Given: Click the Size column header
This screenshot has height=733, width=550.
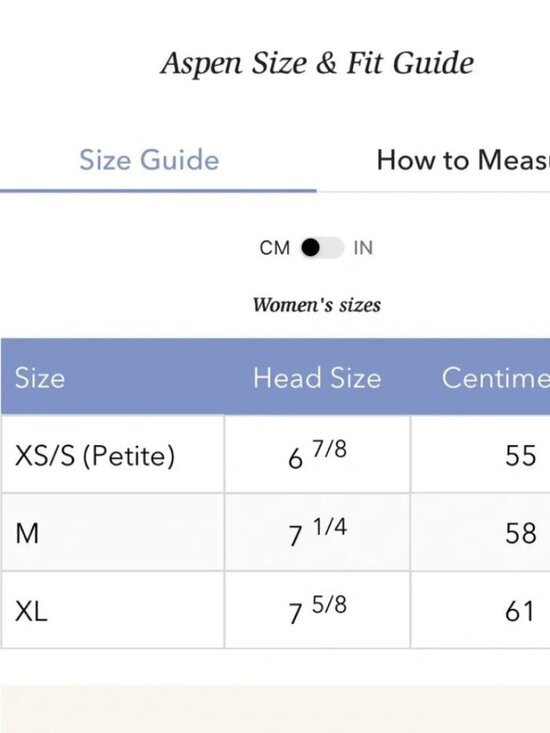Looking at the screenshot, I should coord(40,378).
